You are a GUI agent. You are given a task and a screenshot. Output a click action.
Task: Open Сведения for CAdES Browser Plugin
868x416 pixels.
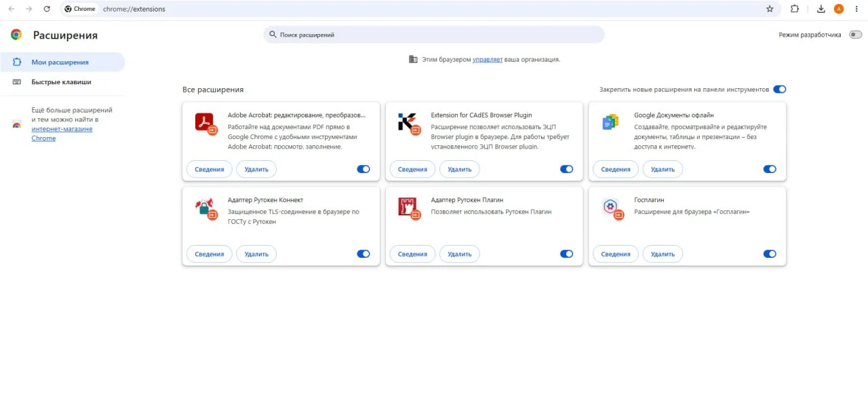click(x=412, y=169)
